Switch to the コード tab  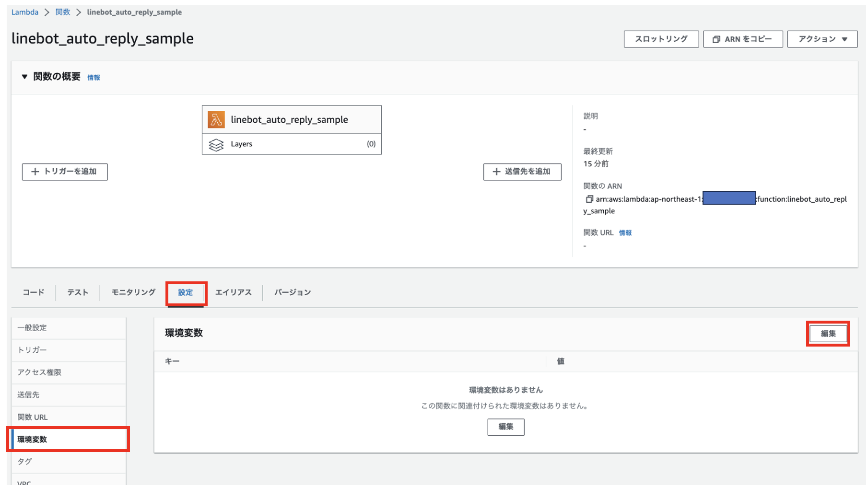click(34, 292)
